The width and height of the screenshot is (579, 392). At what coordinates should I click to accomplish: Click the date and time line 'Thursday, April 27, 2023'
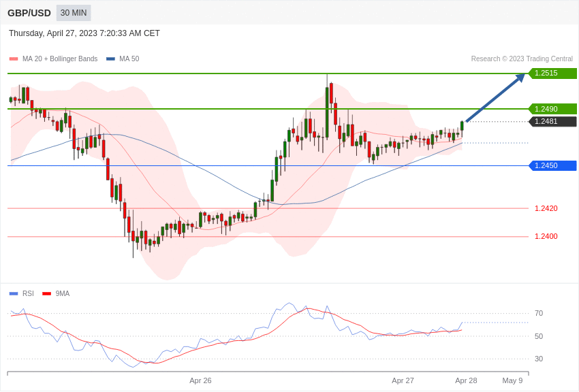[84, 33]
